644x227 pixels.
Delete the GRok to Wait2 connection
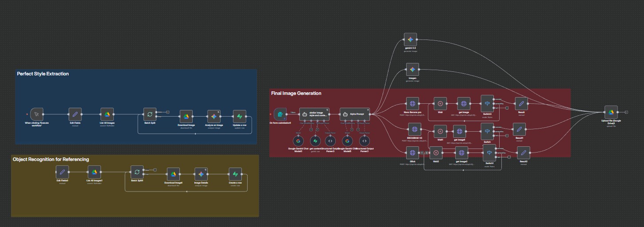[x=426, y=153]
